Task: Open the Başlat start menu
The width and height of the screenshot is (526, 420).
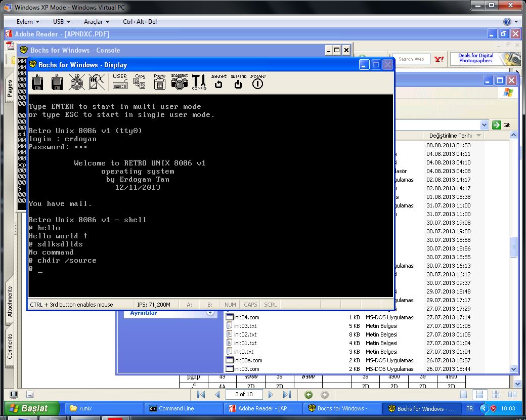Action: coord(31,408)
